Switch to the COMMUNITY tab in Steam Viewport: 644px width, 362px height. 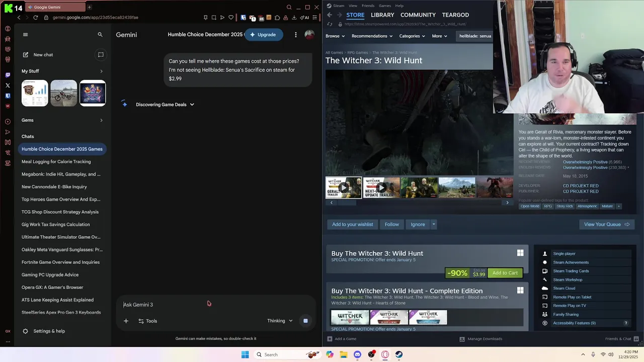tap(418, 15)
